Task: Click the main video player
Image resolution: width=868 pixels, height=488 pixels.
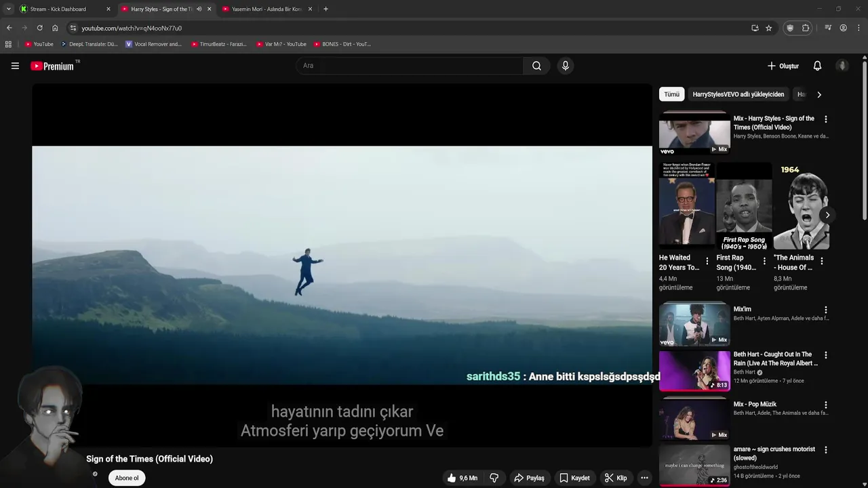Action: tap(342, 265)
